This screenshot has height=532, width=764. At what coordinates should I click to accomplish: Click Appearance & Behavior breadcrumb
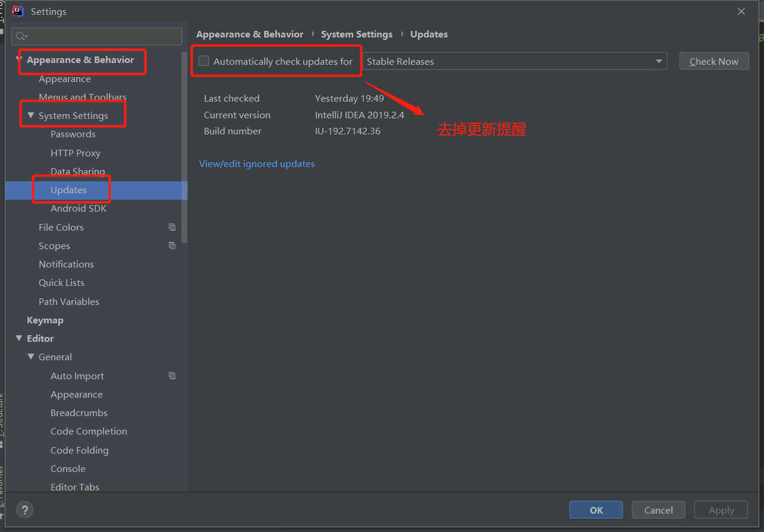click(250, 34)
